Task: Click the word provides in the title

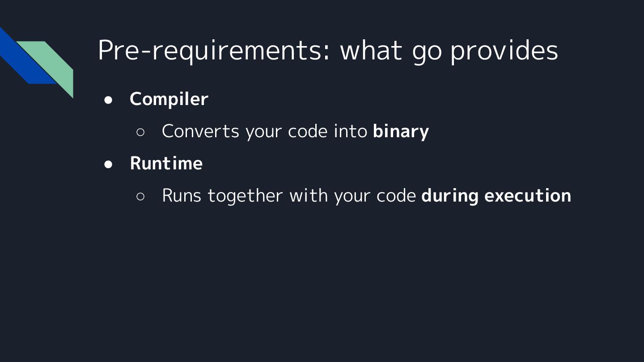Action: coord(504,50)
